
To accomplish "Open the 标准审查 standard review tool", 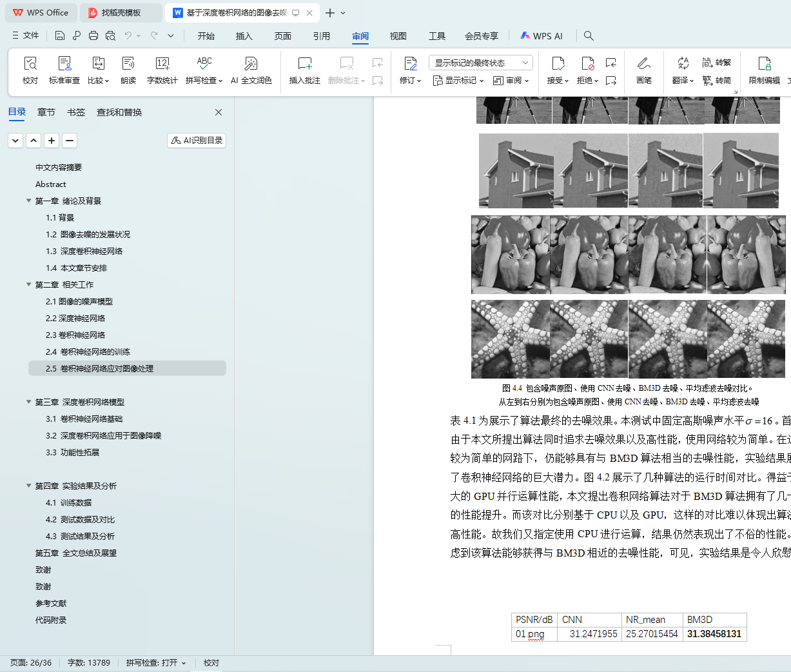I will (x=64, y=70).
